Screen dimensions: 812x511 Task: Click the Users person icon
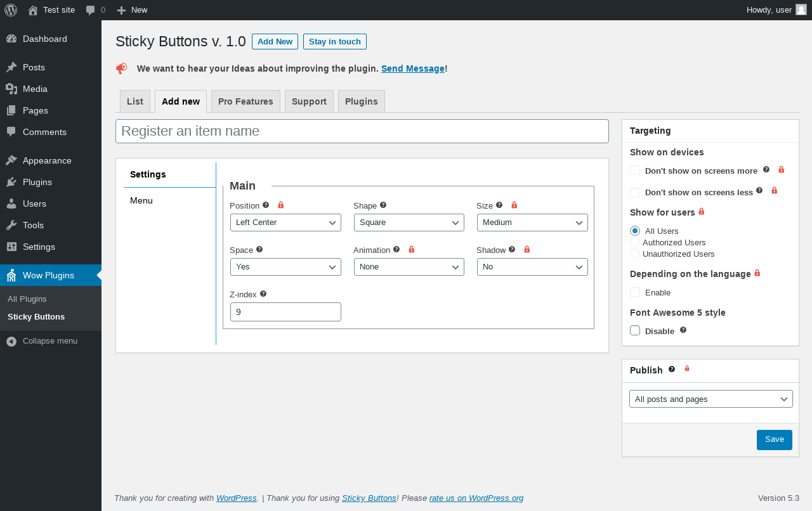click(x=11, y=204)
